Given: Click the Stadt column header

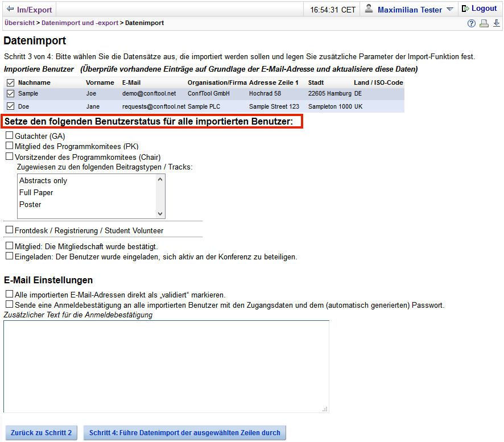Looking at the screenshot, I should click(x=316, y=82).
